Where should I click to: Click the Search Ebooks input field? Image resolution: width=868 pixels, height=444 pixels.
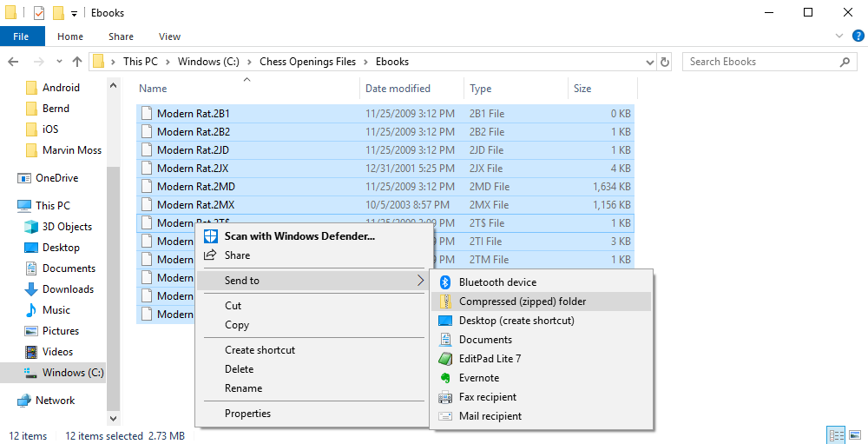coord(759,62)
